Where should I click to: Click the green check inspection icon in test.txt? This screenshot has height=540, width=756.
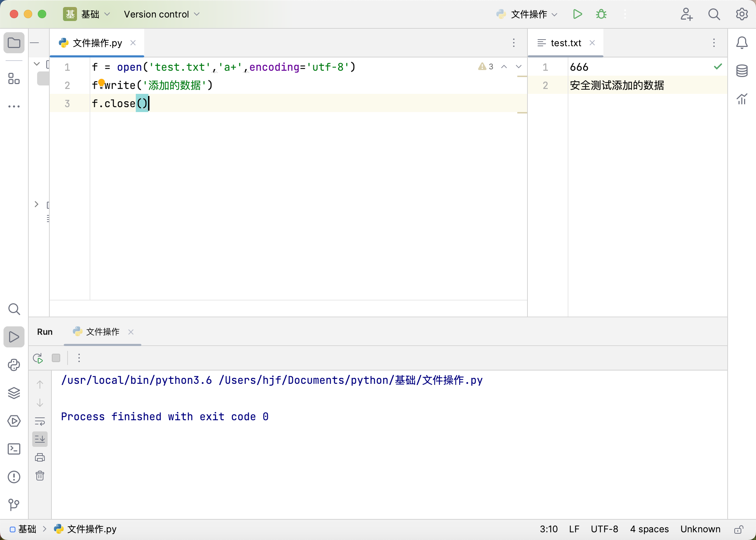click(718, 67)
